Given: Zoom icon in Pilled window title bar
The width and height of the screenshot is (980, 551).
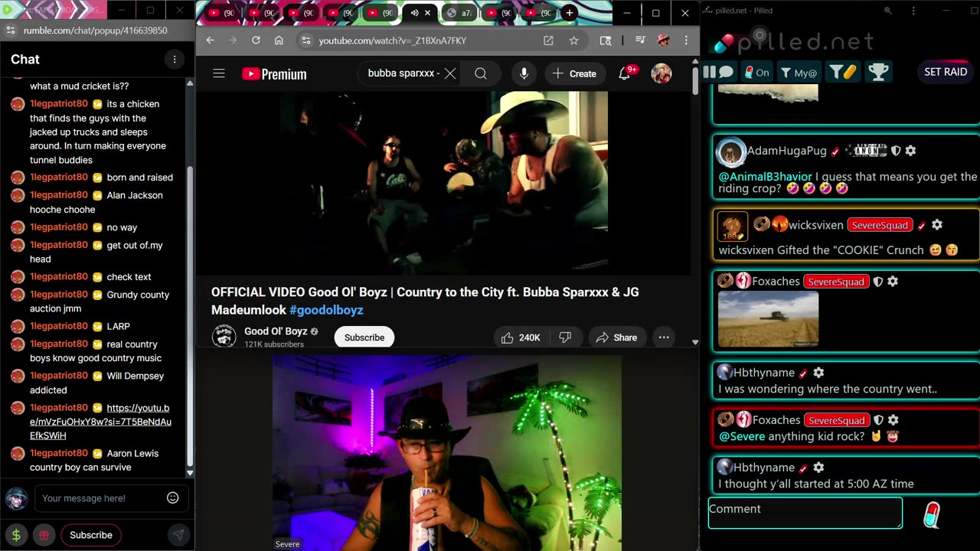Looking at the screenshot, I should tap(887, 11).
